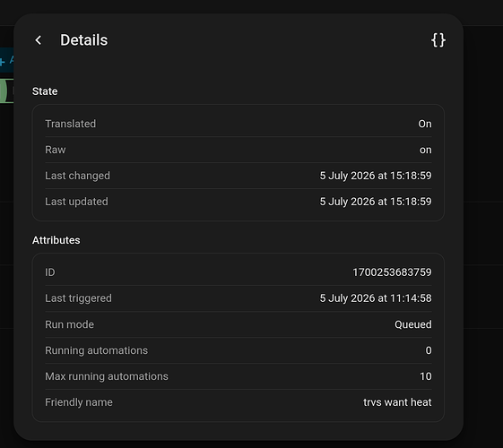Viewport: 503px width, 448px height.
Task: Select the ID value 1700253683759
Action: tap(392, 272)
